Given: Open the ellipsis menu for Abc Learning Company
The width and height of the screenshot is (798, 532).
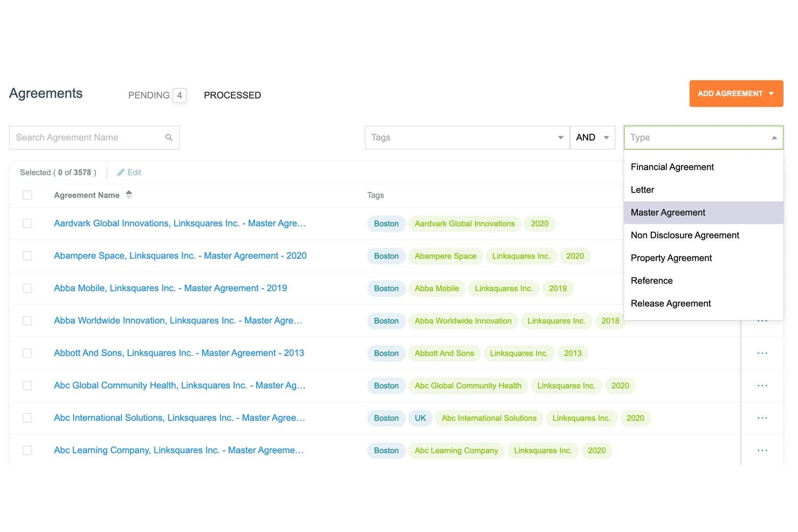Looking at the screenshot, I should click(762, 450).
